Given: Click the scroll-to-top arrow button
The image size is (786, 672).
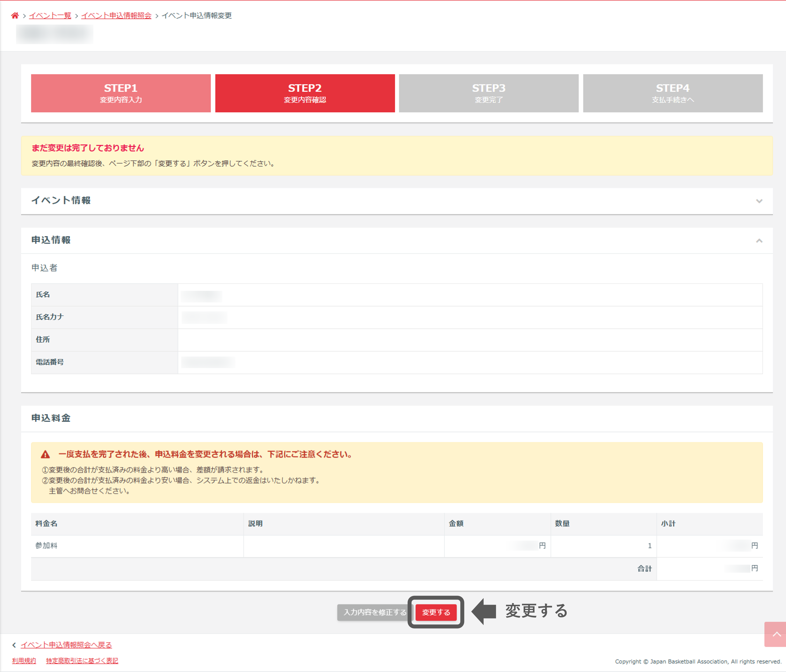Looking at the screenshot, I should pos(776,634).
